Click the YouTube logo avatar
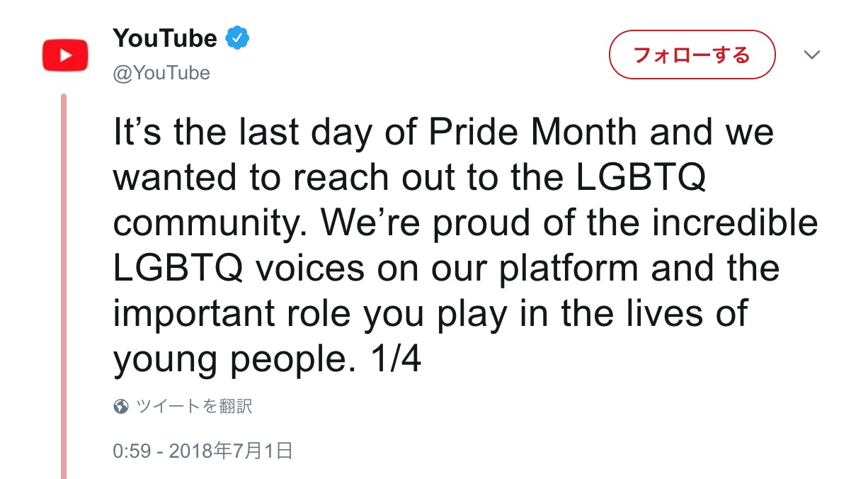This screenshot has width=868, height=479. (64, 55)
